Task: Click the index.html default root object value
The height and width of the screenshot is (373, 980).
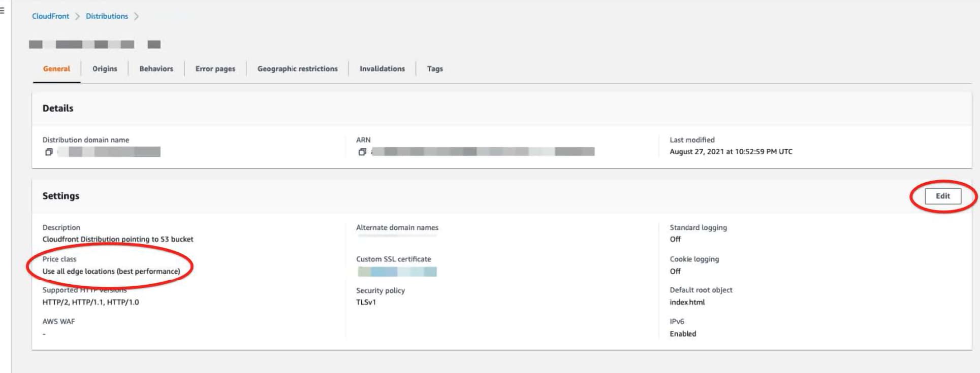Action: (687, 302)
